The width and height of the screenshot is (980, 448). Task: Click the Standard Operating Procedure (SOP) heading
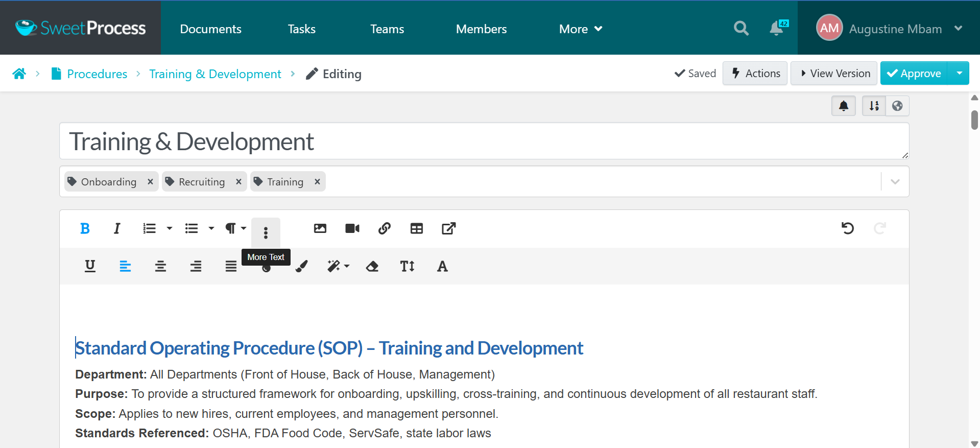point(329,348)
